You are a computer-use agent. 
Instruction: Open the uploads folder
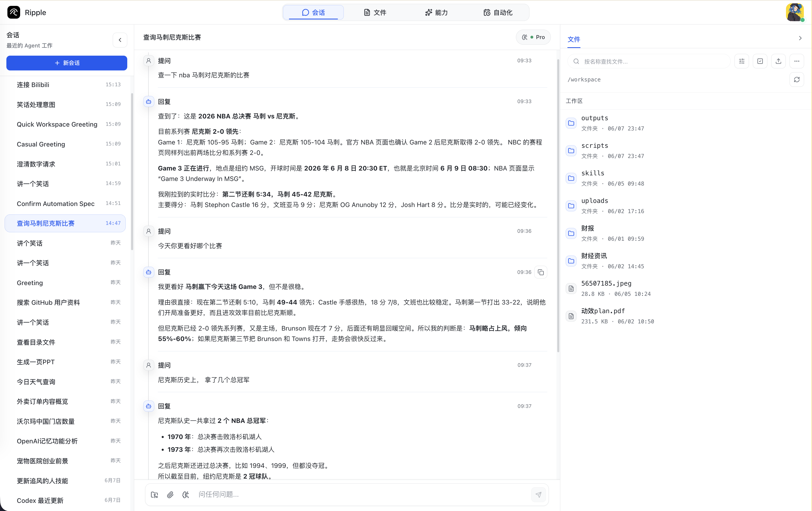(x=685, y=205)
